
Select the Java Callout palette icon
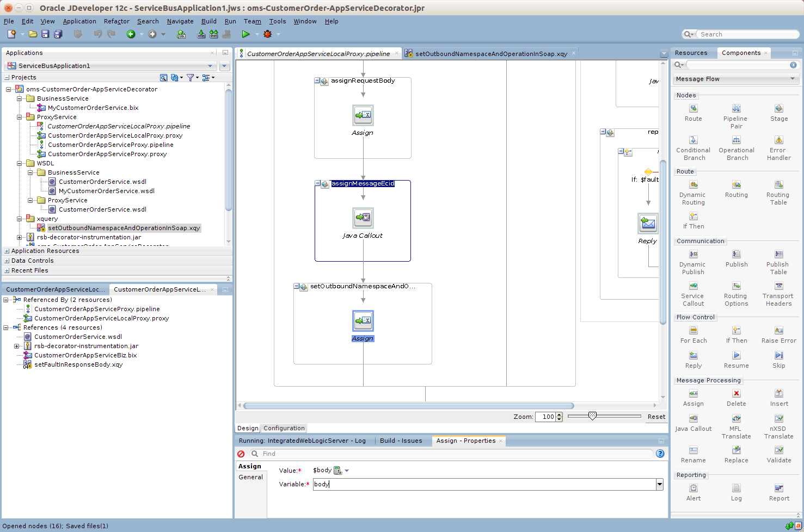click(693, 419)
